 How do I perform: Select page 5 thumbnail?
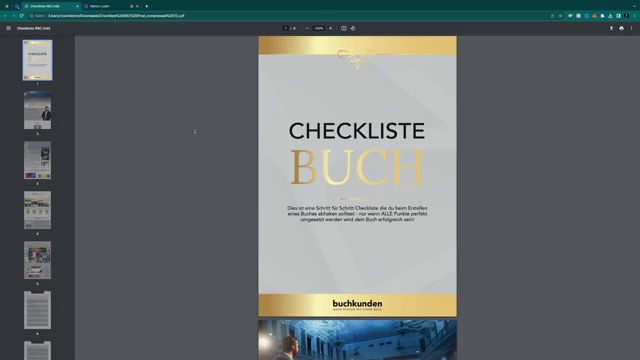point(37,260)
